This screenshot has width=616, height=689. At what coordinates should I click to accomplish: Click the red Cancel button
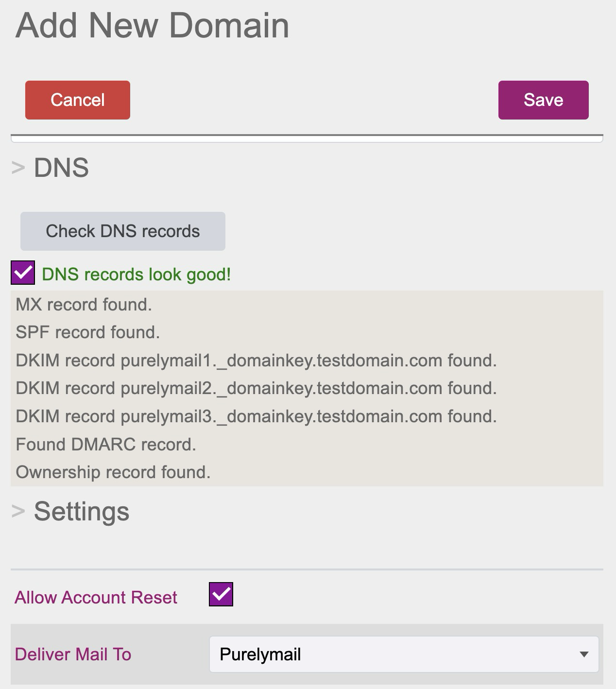coord(78,100)
